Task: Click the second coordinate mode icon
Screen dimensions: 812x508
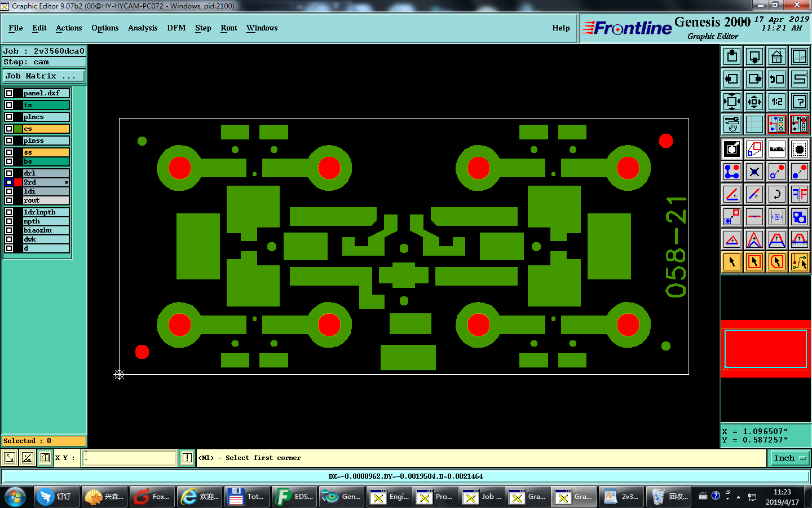Action: (x=28, y=458)
